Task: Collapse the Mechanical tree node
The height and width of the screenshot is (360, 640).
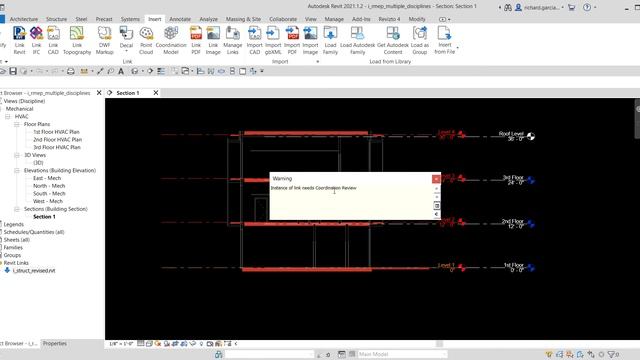Action: [1, 109]
